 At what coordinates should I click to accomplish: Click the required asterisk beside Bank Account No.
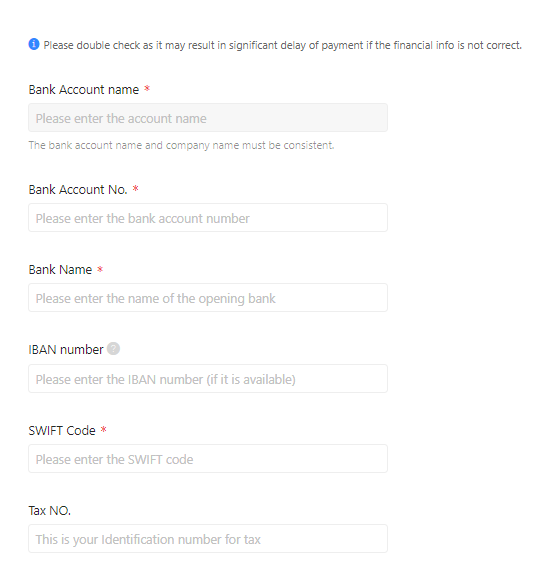(136, 189)
